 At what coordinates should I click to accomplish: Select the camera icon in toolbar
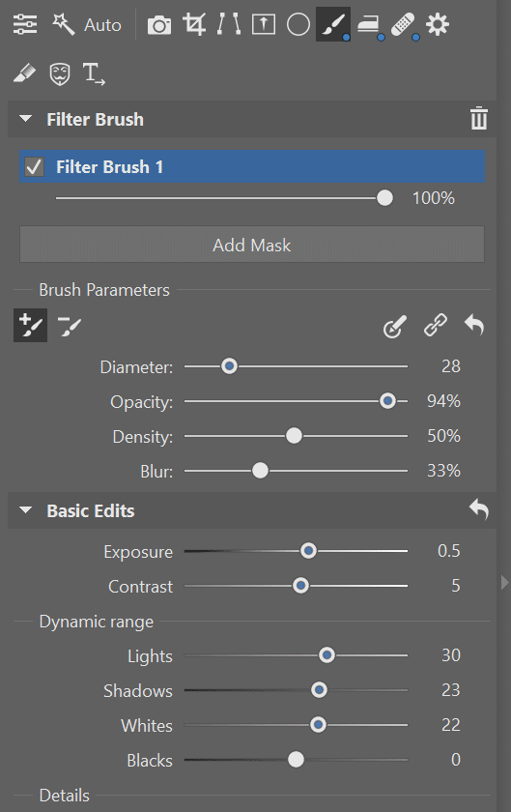[x=159, y=25]
